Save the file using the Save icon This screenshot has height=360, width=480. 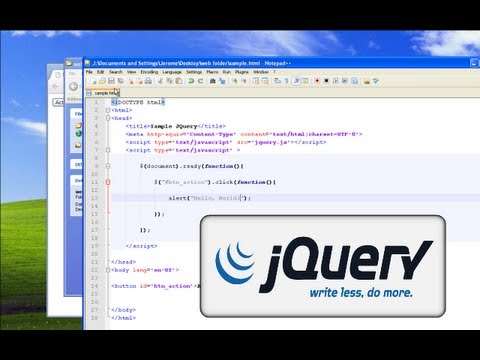(111, 81)
